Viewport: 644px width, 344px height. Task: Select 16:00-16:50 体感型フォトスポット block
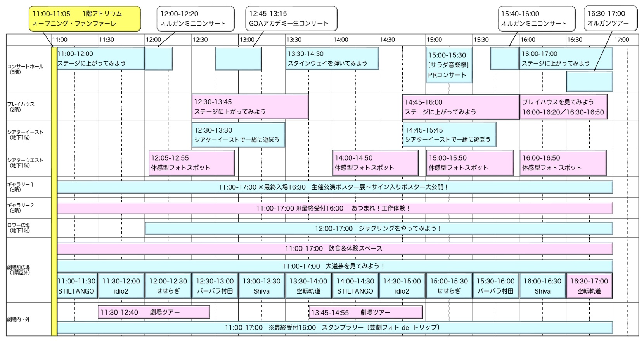[563, 163]
